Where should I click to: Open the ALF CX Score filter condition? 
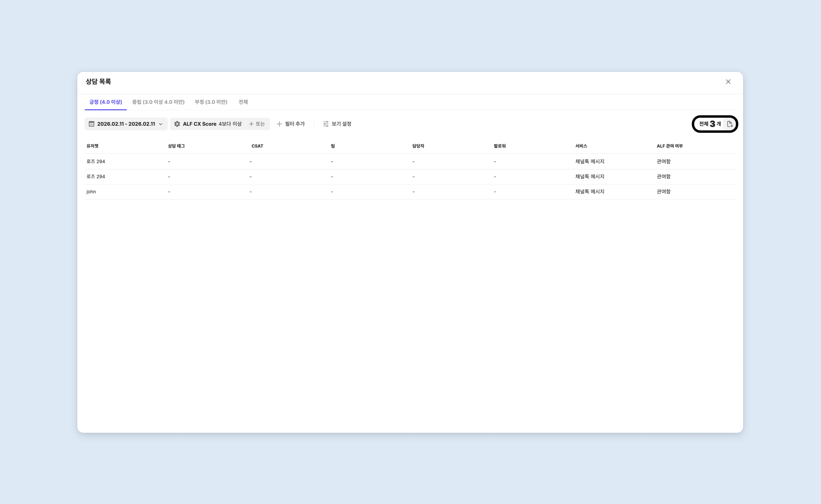coord(212,124)
